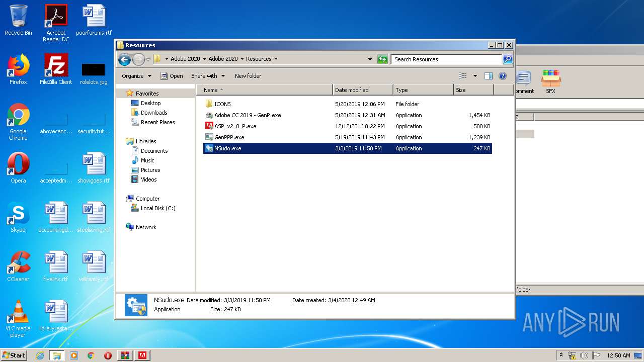Select willfamily.rtf desktop file

[94, 266]
